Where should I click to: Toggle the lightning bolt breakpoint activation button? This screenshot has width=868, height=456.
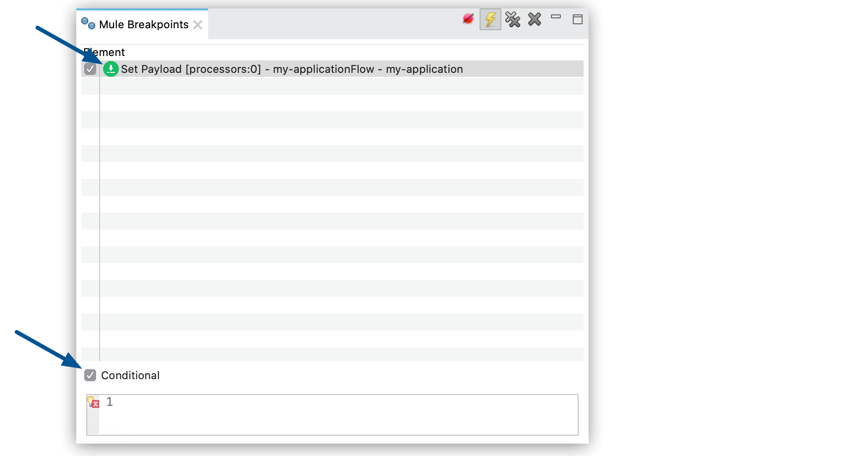click(490, 20)
